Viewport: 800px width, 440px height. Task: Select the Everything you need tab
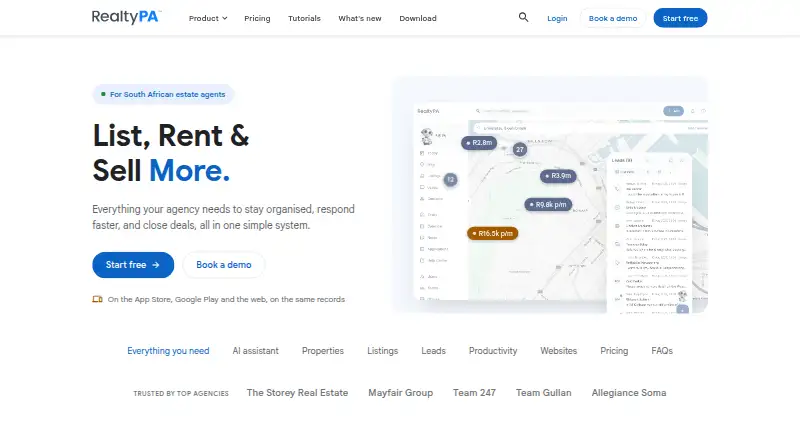pyautogui.click(x=168, y=351)
